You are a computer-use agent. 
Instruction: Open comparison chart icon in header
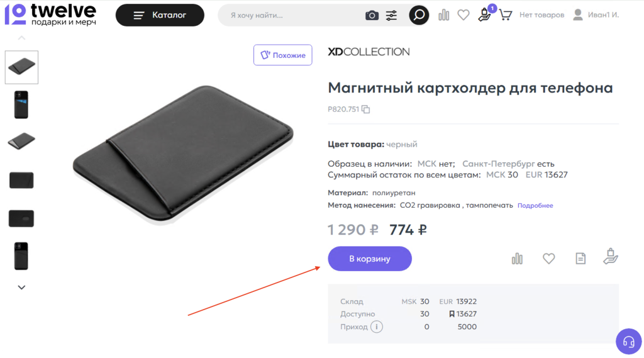point(443,15)
